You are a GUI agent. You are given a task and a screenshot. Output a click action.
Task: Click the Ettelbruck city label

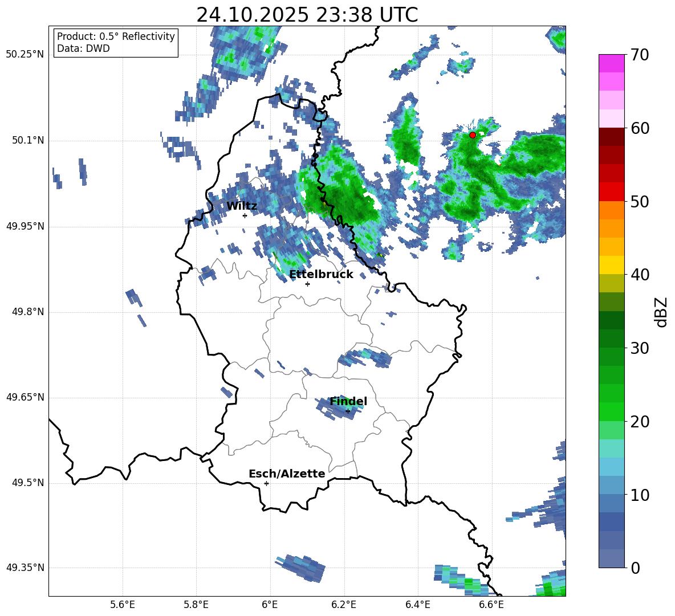321,275
